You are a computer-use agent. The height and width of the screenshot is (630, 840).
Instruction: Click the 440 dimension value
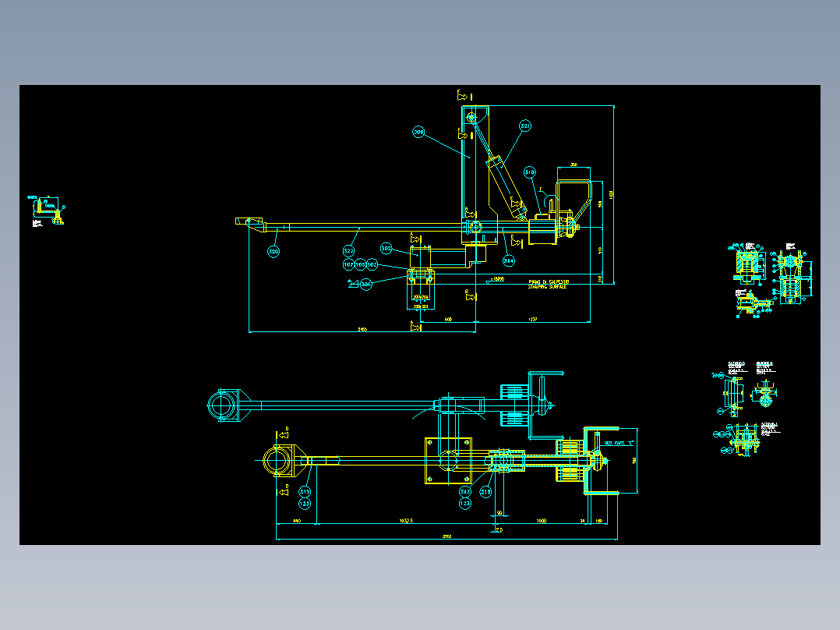tap(297, 521)
